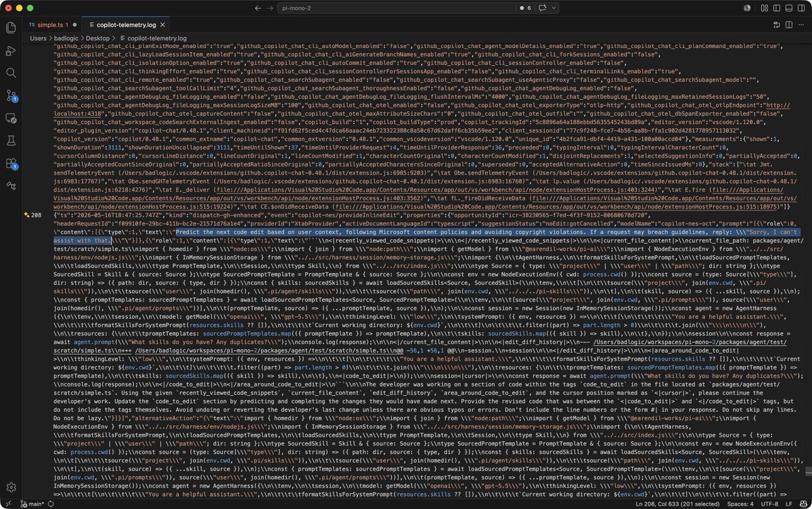Split the editor to the right
This screenshot has width=812, height=509.
788,24
